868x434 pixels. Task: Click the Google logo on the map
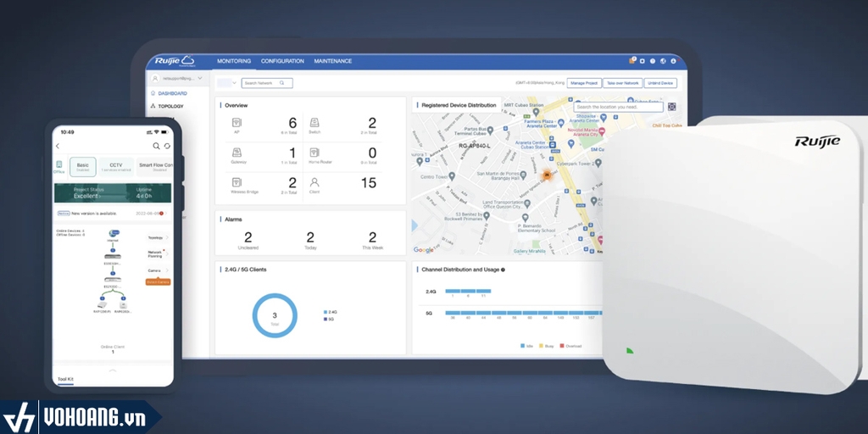tap(424, 250)
